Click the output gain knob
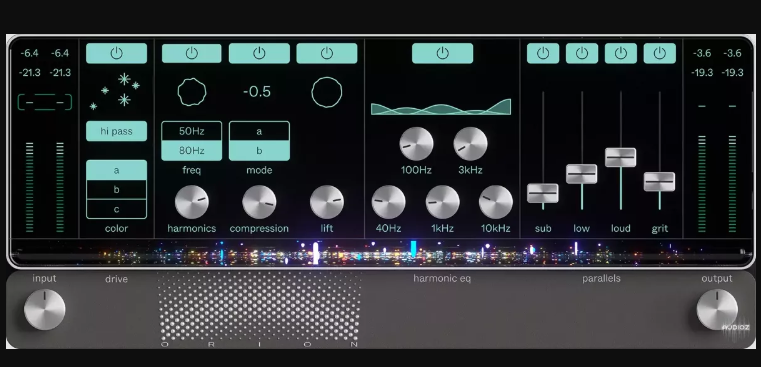761x367 pixels. coord(717,309)
